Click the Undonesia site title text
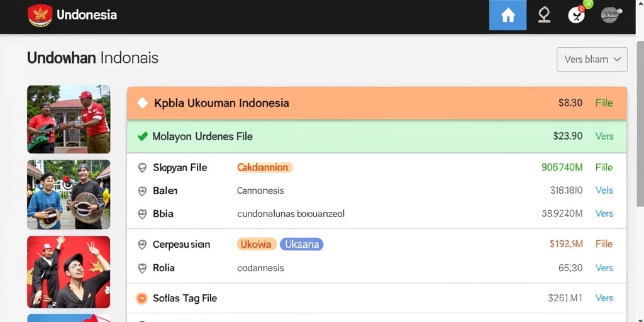Screen dimensions: 644x322 [87, 15]
